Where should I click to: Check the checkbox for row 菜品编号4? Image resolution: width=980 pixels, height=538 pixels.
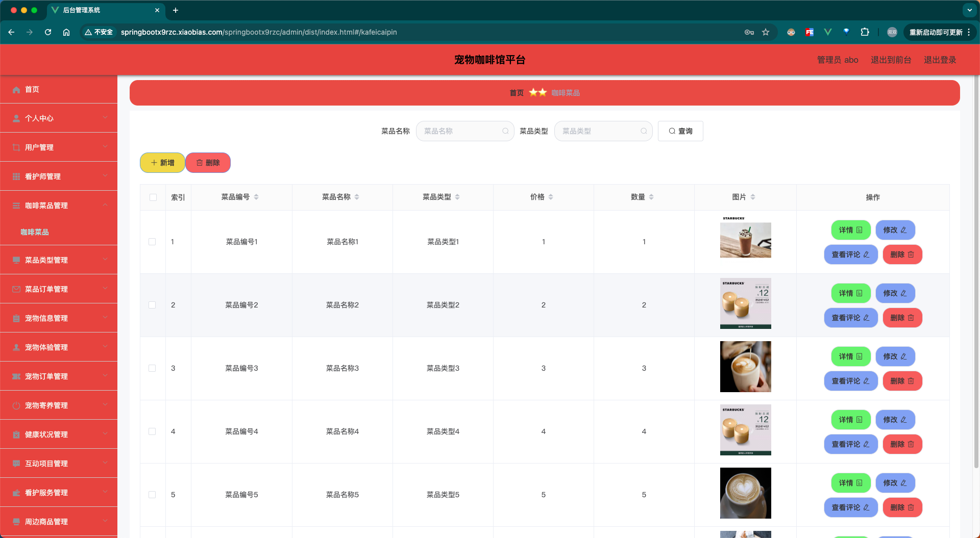tap(152, 431)
